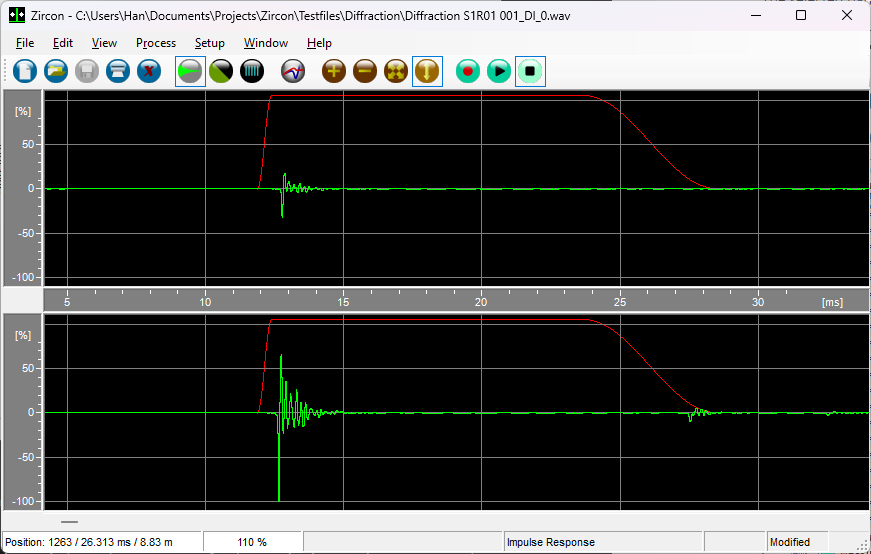The height and width of the screenshot is (554, 871).
Task: Click the 20 ms mark on time ruler
Action: [x=481, y=301]
